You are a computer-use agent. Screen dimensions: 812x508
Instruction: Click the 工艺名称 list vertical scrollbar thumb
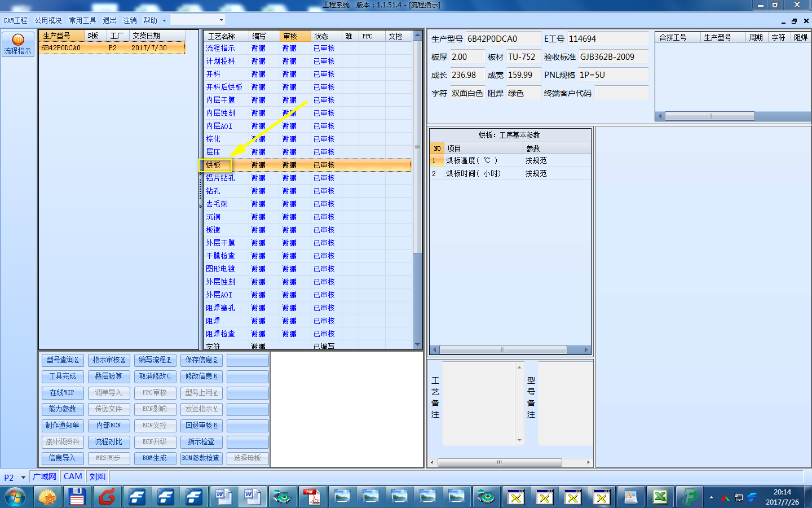[418, 147]
